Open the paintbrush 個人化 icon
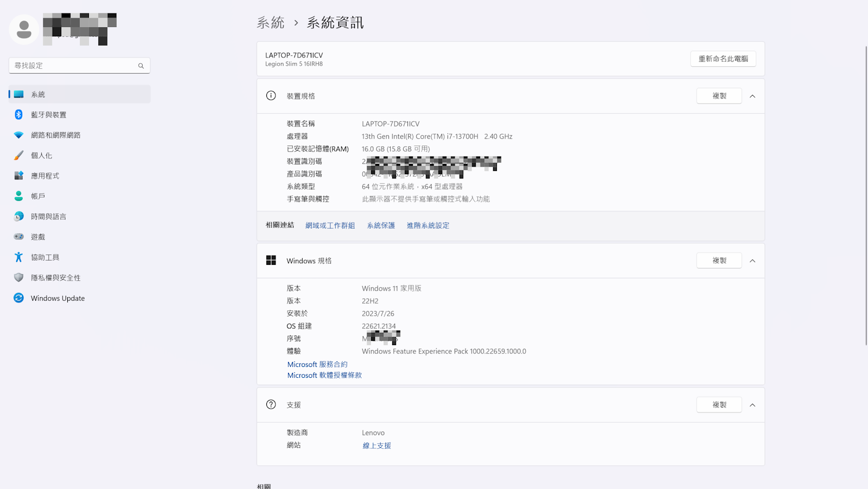Viewport: 868px width, 489px height. tap(19, 155)
